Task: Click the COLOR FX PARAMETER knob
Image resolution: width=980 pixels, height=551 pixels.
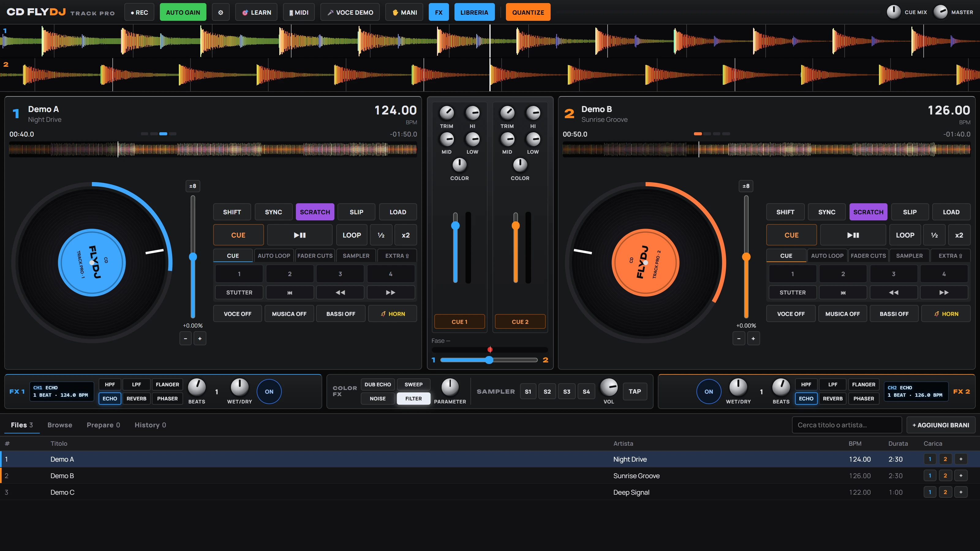Action: tap(450, 388)
